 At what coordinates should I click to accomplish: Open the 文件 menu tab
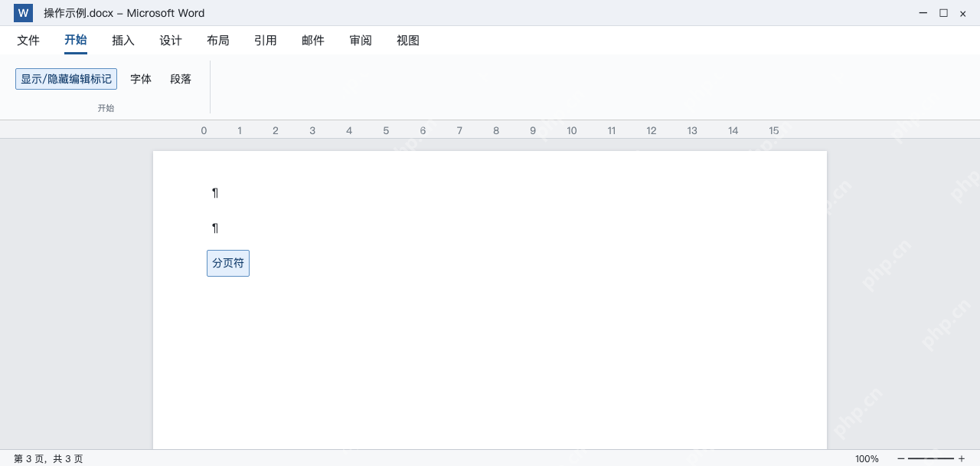[28, 41]
